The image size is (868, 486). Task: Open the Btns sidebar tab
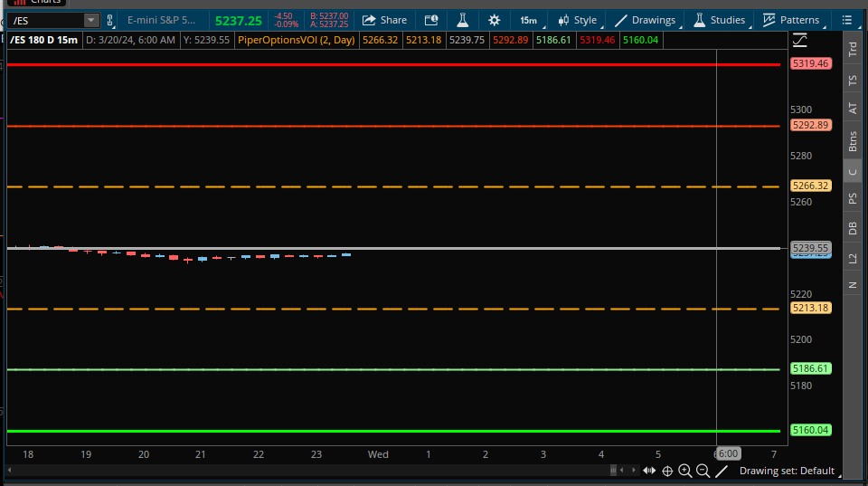coord(853,141)
